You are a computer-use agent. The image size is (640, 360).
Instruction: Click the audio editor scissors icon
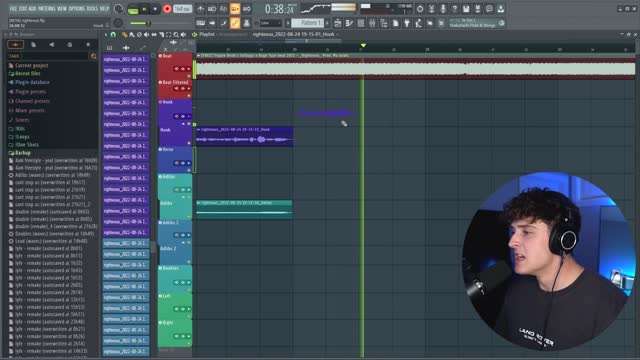pyautogui.click(x=431, y=9)
